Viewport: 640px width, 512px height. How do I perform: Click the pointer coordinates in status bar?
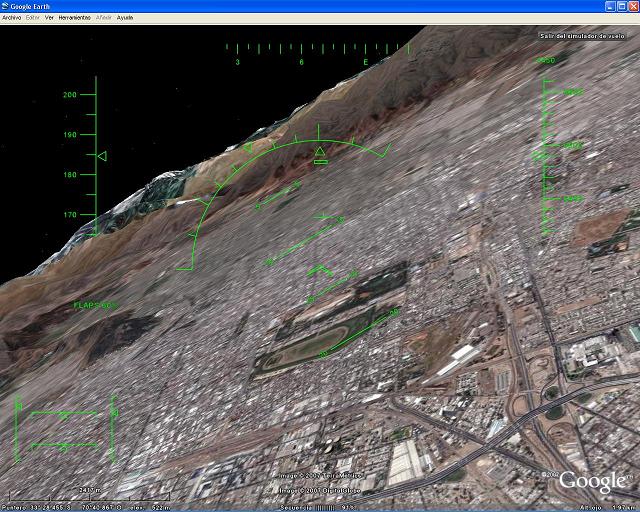pos(64,508)
